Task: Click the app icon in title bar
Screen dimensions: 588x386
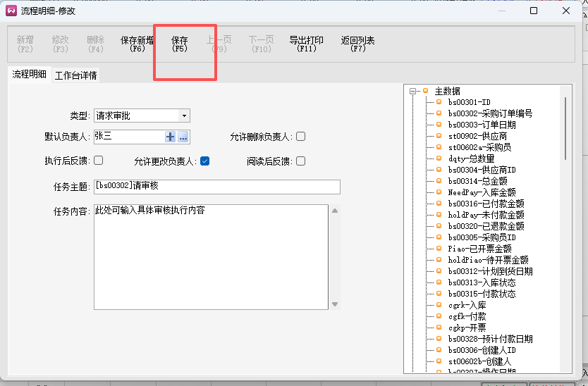Action: (x=11, y=11)
